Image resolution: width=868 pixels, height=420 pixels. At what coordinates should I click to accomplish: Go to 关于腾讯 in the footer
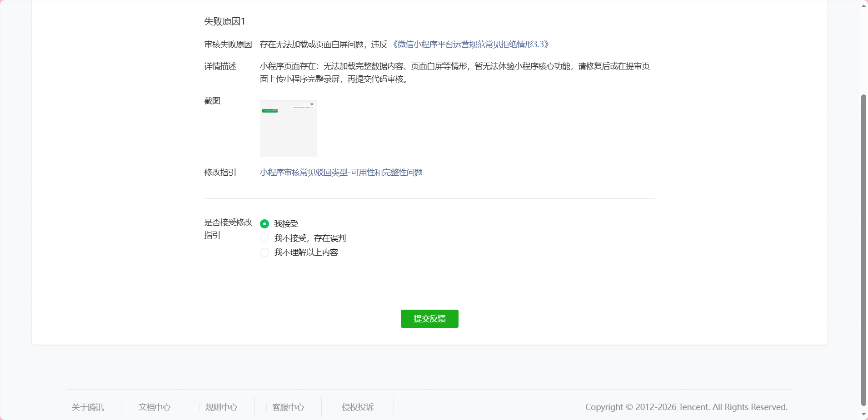pyautogui.click(x=88, y=407)
